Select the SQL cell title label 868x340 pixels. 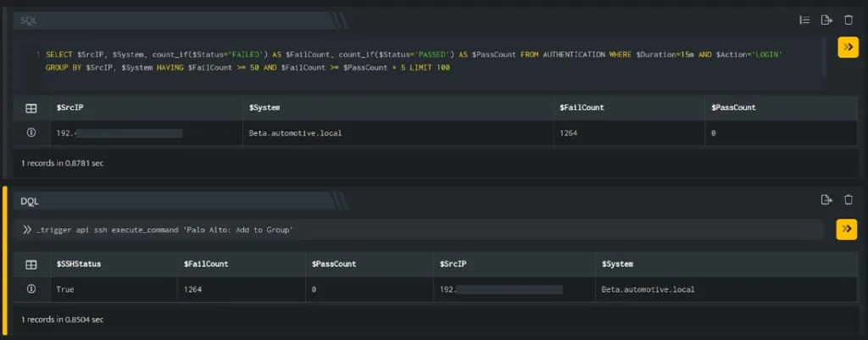coord(29,21)
